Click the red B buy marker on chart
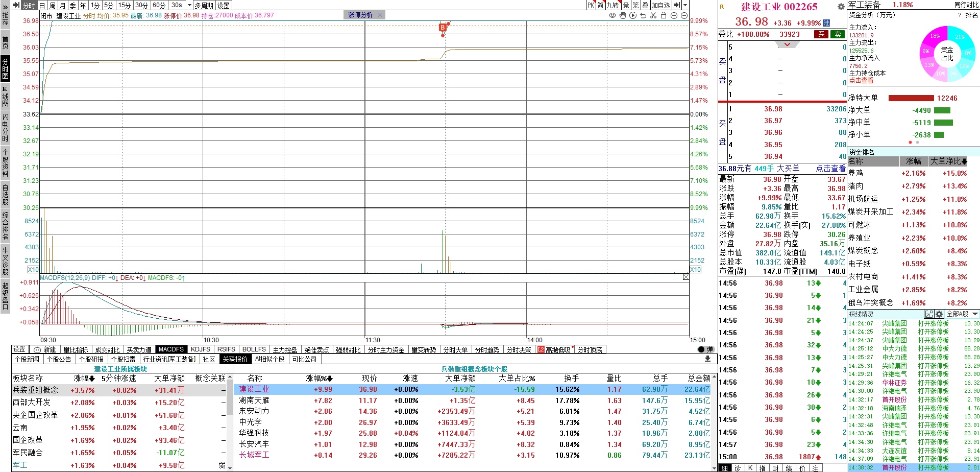Viewport: 980px width, 472px height. click(442, 28)
